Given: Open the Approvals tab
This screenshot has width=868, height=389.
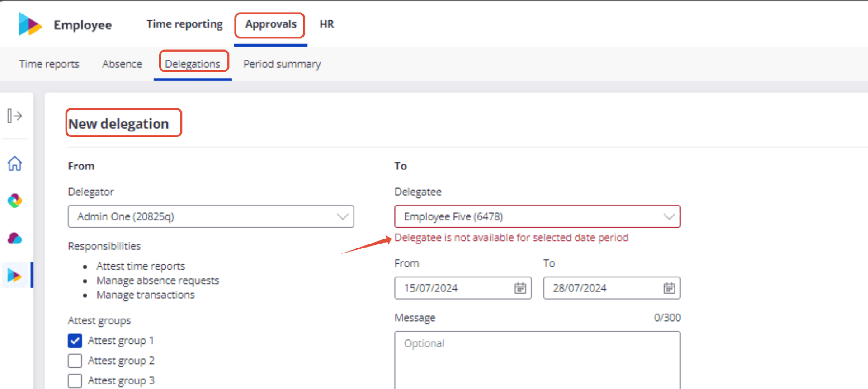Looking at the screenshot, I should point(271,24).
